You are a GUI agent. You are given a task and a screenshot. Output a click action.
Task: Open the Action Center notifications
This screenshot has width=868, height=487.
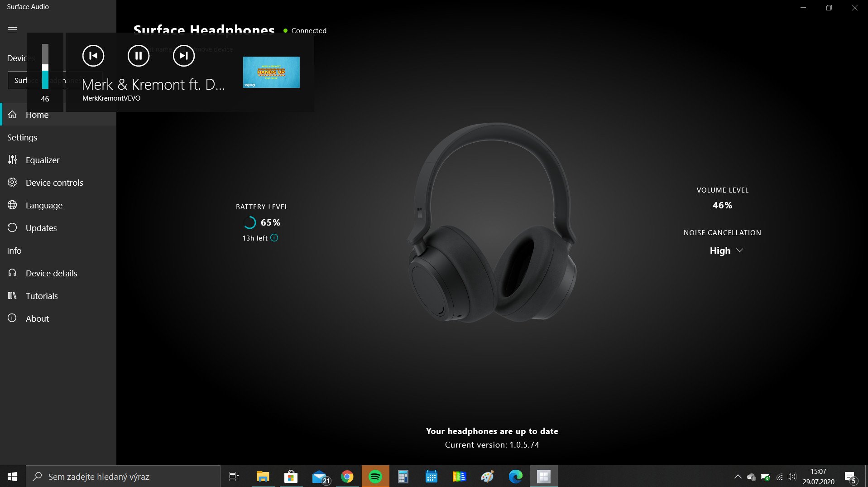click(850, 477)
